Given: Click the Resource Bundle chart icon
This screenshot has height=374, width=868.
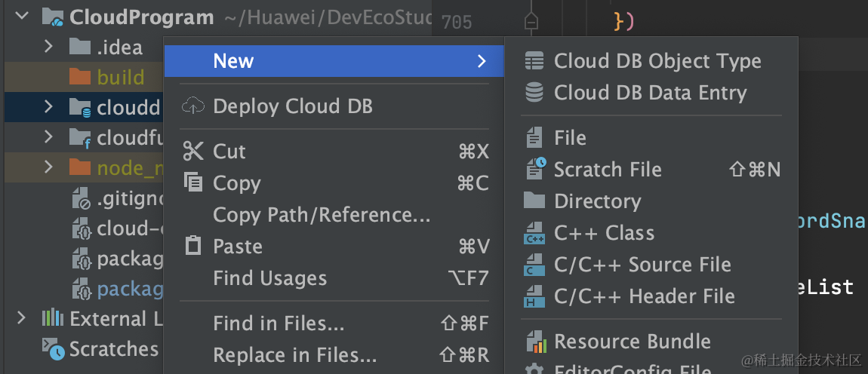Looking at the screenshot, I should [x=535, y=342].
